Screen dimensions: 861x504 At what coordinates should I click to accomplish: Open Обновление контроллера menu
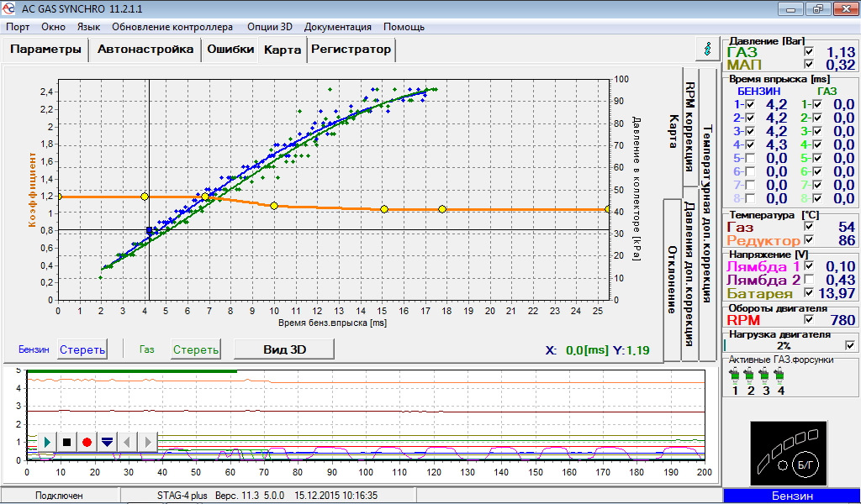(x=172, y=27)
